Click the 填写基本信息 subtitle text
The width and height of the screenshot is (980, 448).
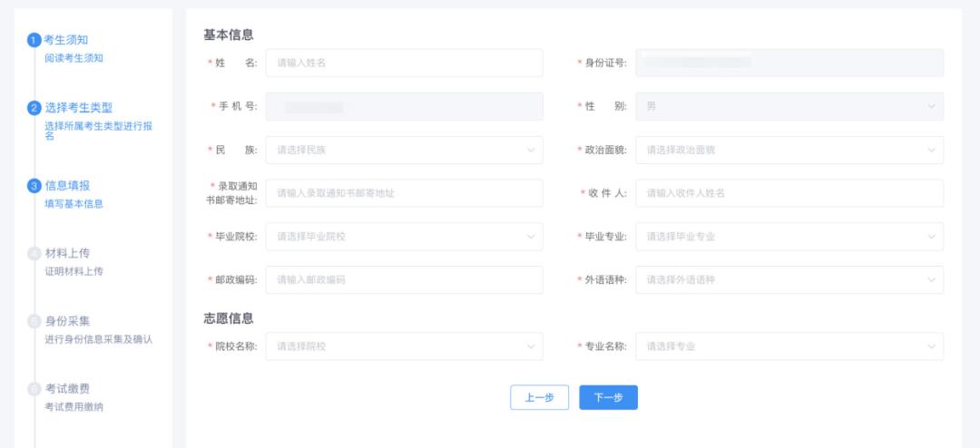coord(73,204)
